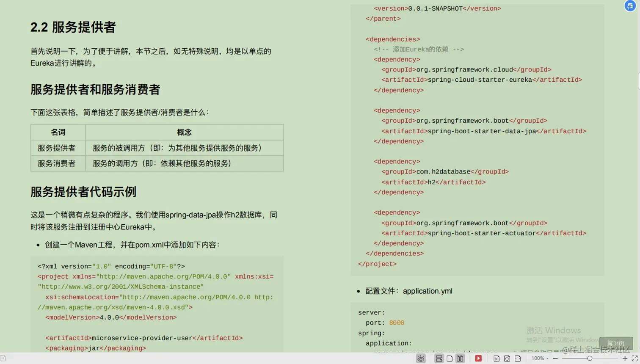Click the zoom slider handle
The height and width of the screenshot is (364, 640).
(x=590, y=358)
